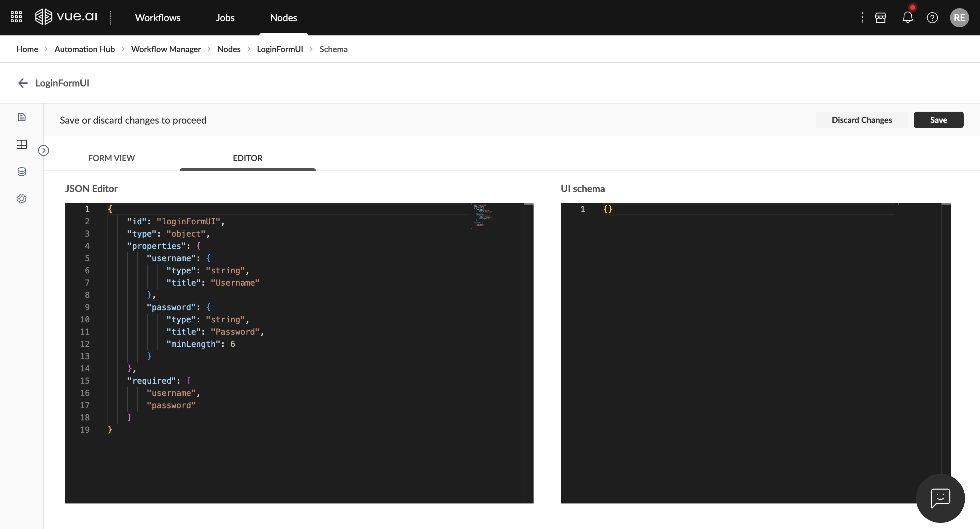Switch to the FORM VIEW tab

112,158
